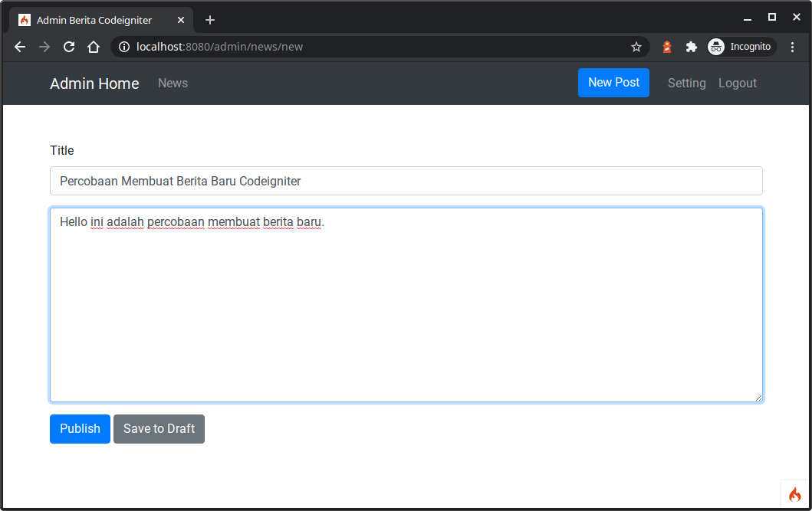The width and height of the screenshot is (812, 511).
Task: Open a new browser tab
Action: [210, 20]
